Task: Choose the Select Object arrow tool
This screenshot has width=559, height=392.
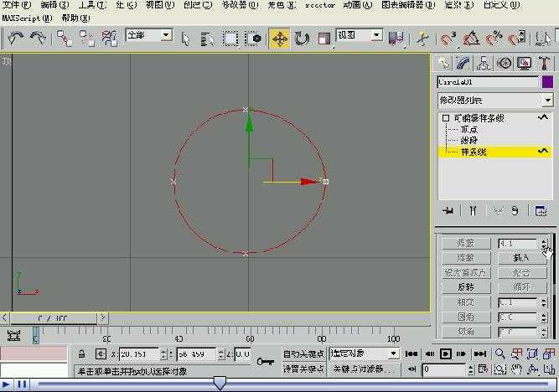Action: 185,39
